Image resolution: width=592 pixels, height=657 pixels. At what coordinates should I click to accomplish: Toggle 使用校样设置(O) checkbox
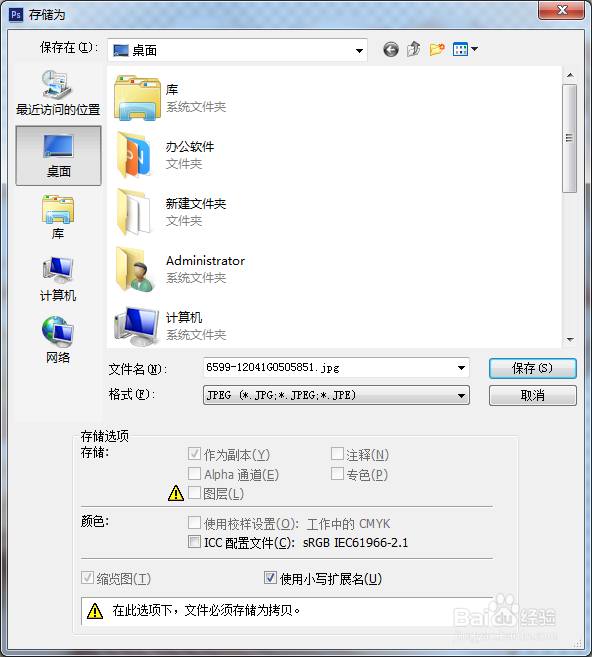pos(194,522)
